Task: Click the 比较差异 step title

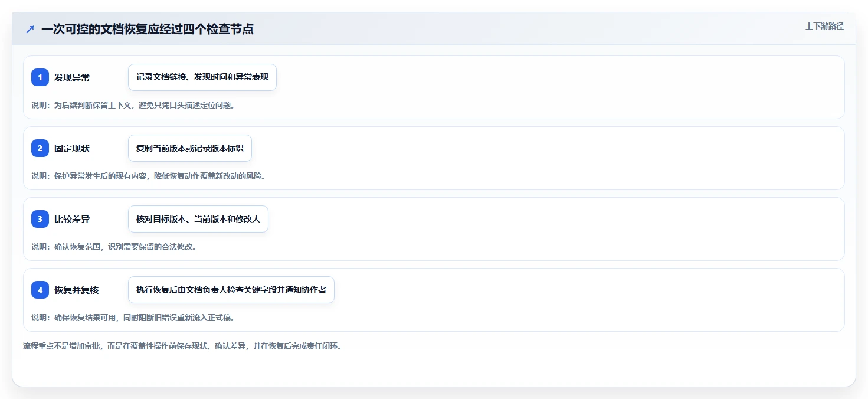Action: coord(72,219)
